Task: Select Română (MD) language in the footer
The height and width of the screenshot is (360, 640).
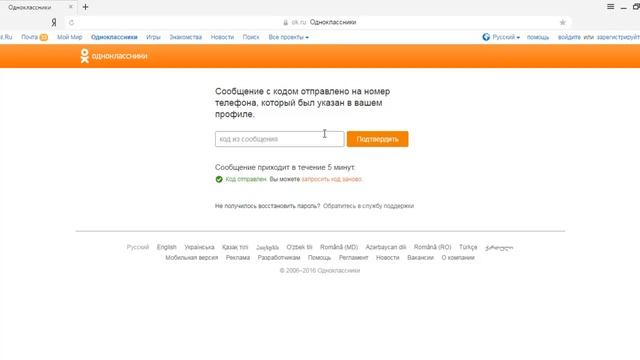Action: 339,247
